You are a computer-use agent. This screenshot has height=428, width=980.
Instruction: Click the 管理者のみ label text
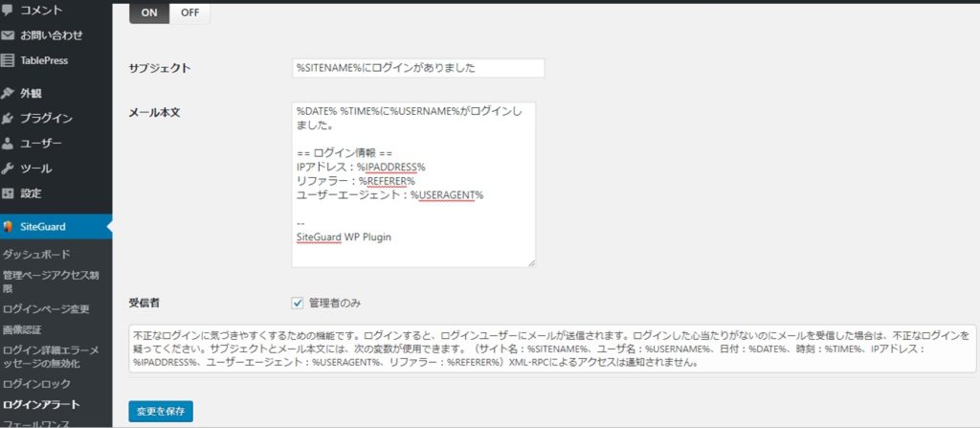pyautogui.click(x=334, y=303)
